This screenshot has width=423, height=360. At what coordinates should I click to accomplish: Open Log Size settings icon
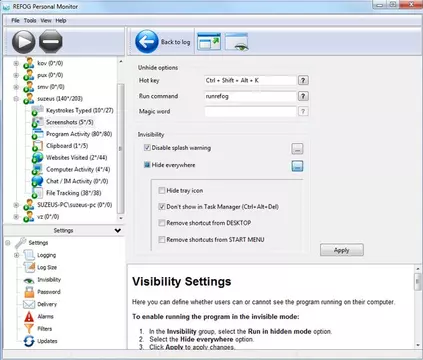29,267
